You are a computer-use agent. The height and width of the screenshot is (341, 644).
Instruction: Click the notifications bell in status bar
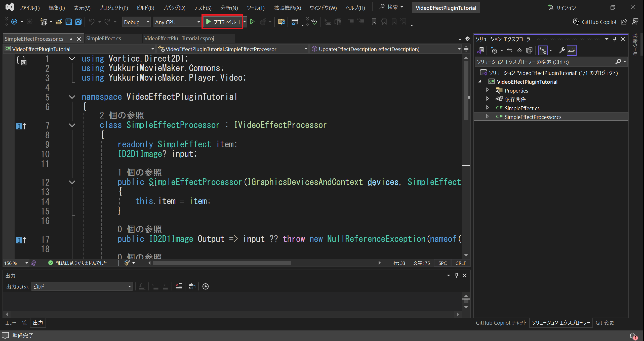pyautogui.click(x=633, y=336)
